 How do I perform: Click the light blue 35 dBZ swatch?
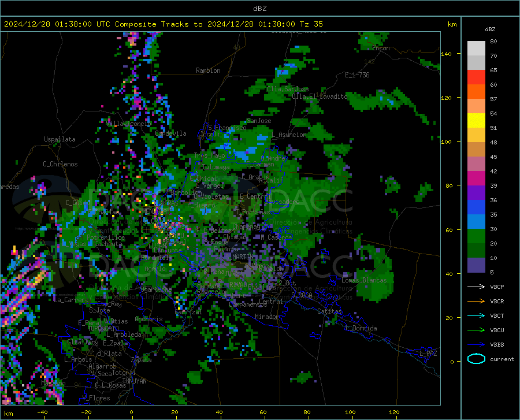[x=476, y=221]
